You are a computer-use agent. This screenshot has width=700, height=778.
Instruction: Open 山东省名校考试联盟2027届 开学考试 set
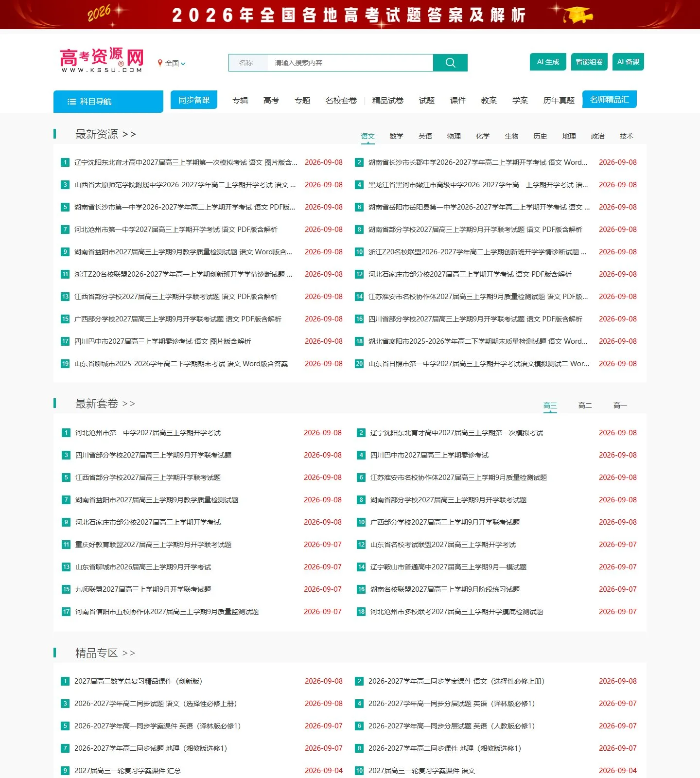pyautogui.click(x=443, y=545)
